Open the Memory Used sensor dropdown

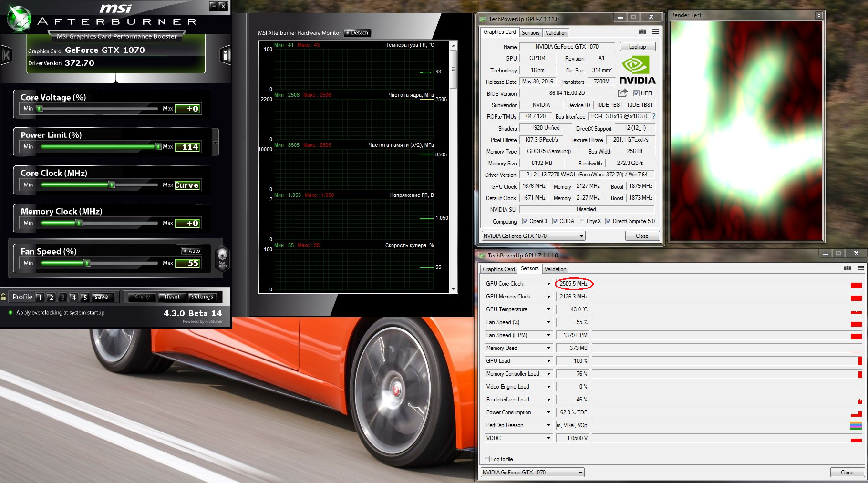coord(548,348)
